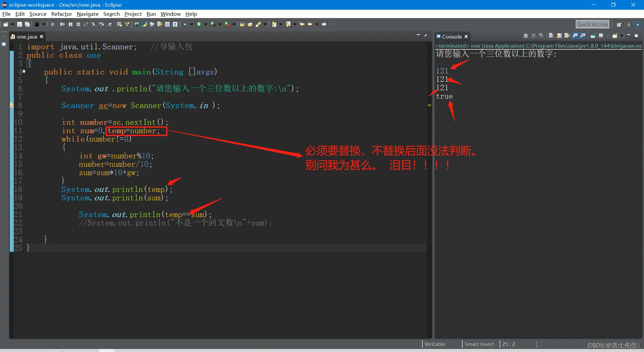Image resolution: width=644 pixels, height=352 pixels.
Task: Minimize the editor area
Action: 418,35
